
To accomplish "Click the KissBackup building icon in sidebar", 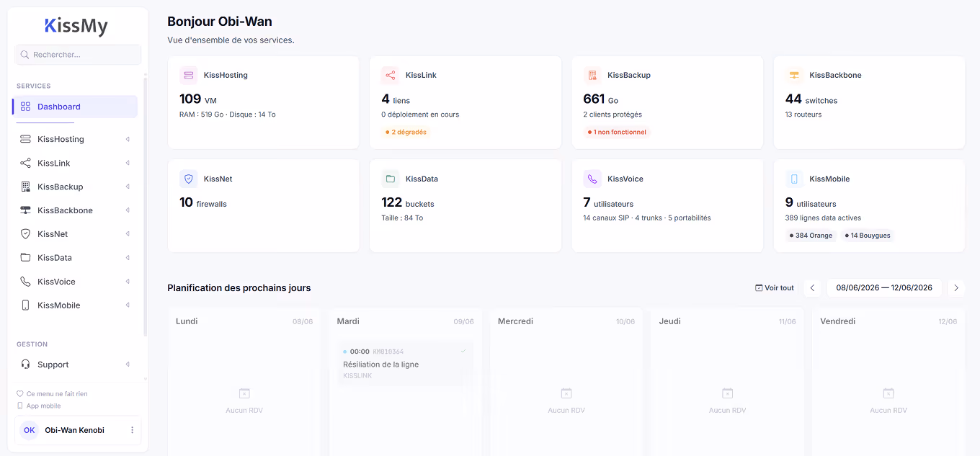I will point(25,187).
